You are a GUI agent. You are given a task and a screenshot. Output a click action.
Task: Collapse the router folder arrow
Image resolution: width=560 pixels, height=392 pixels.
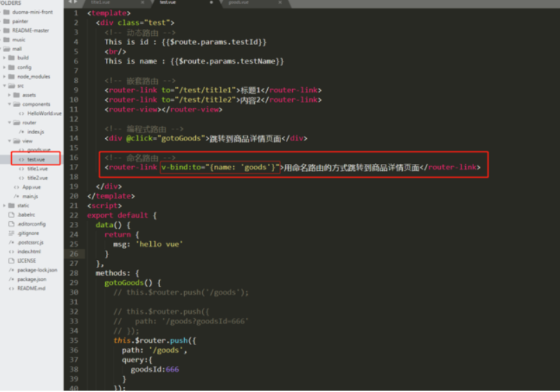tap(9, 122)
